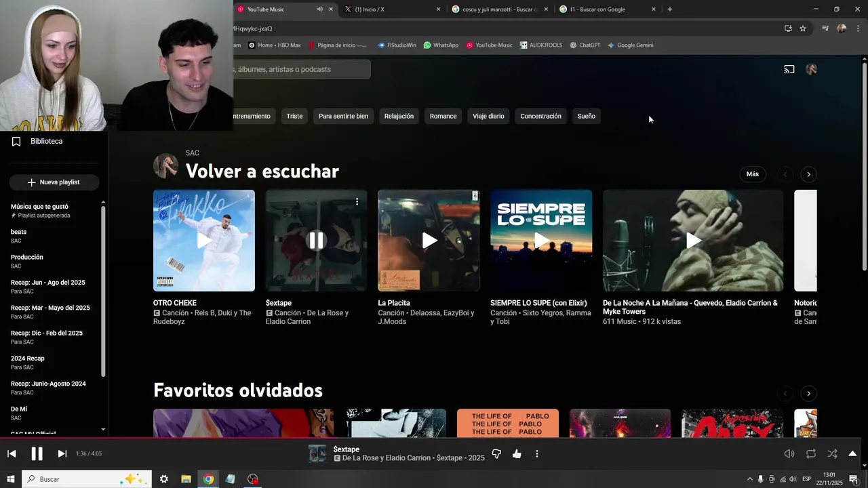Viewport: 868px width, 488px height.
Task: Select the Sueño mood chip
Action: coord(586,116)
